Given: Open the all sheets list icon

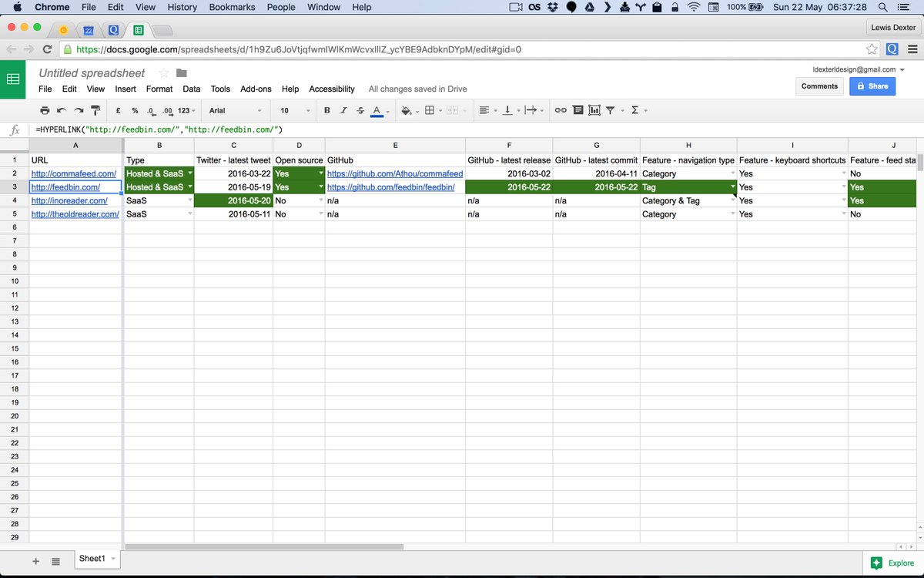Looking at the screenshot, I should (55, 562).
